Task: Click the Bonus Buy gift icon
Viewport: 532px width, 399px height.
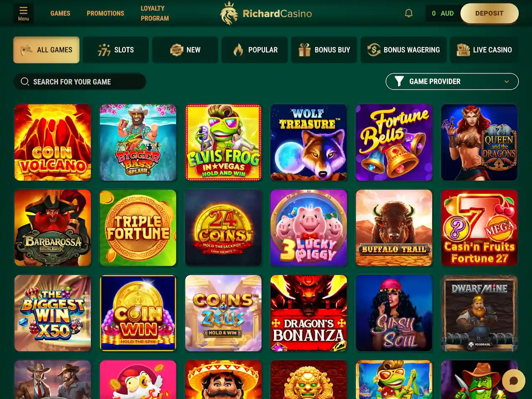Action: coord(304,50)
